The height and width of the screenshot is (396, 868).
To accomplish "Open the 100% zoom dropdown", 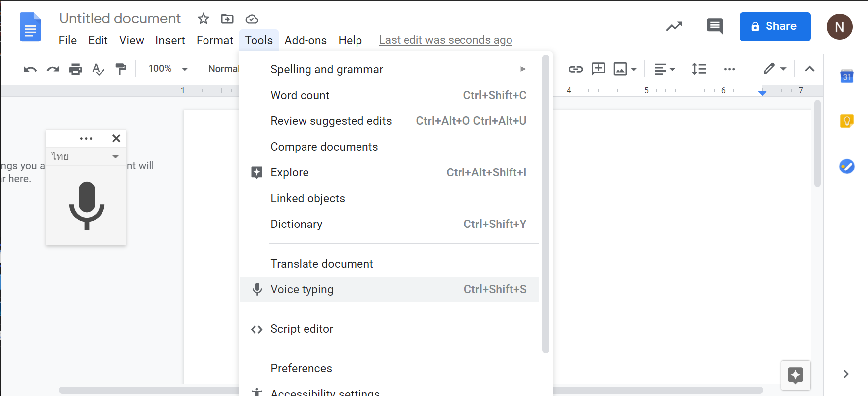I will [x=168, y=69].
